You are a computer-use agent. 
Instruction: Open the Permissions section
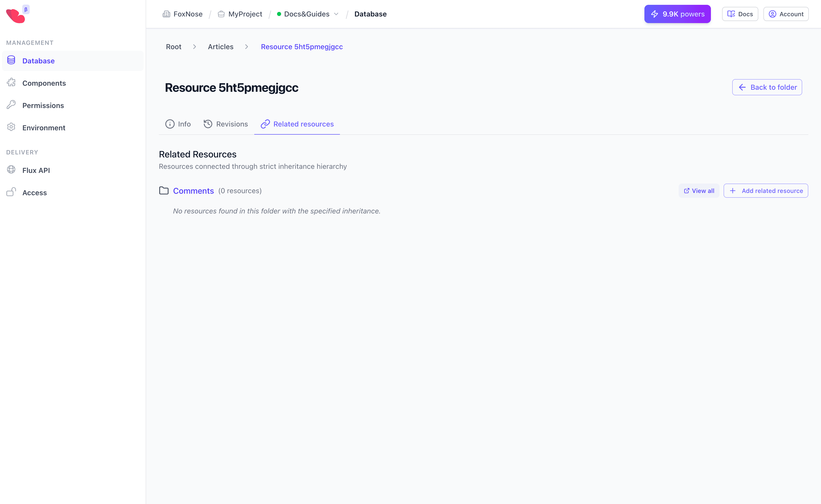(43, 105)
